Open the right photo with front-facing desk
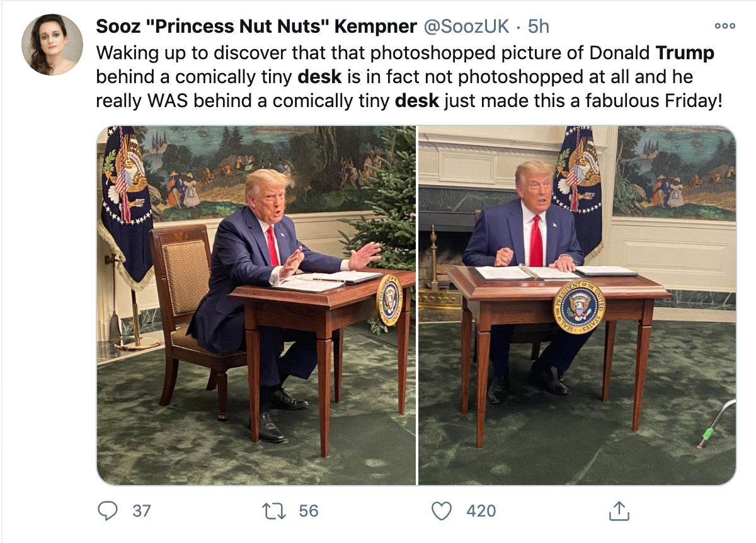The width and height of the screenshot is (756, 543). pyautogui.click(x=577, y=305)
